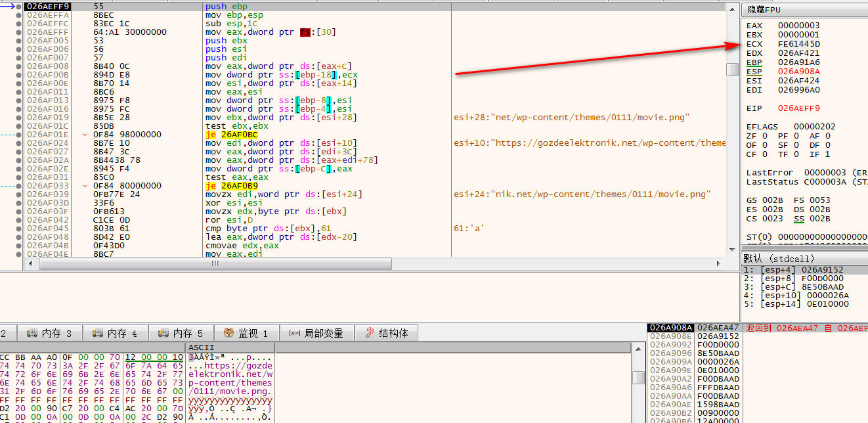This screenshot has width=868, height=423.
Task: Select dump ASCII text elektronik.net/w
Action: tap(230, 374)
